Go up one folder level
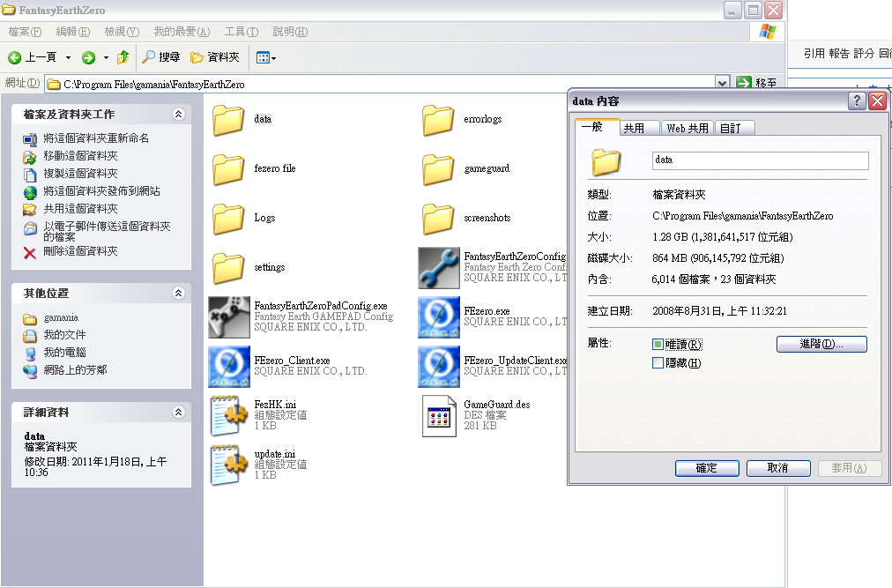This screenshot has width=892, height=588. [x=123, y=57]
